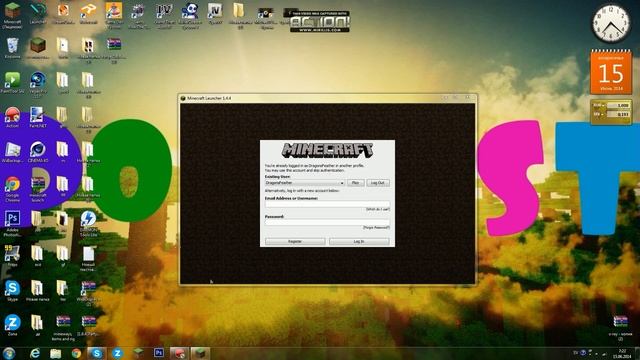Select the Zona desktop icon
The width and height of the screenshot is (640, 360).
click(x=12, y=325)
